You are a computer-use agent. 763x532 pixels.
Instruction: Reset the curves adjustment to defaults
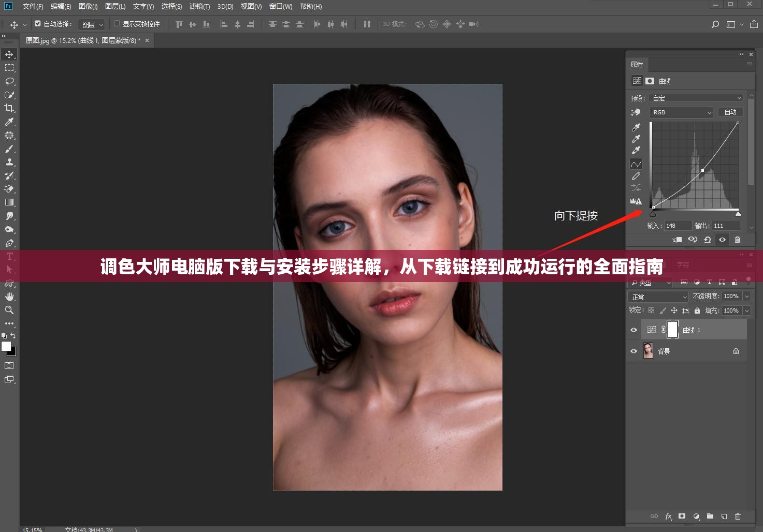coord(707,240)
